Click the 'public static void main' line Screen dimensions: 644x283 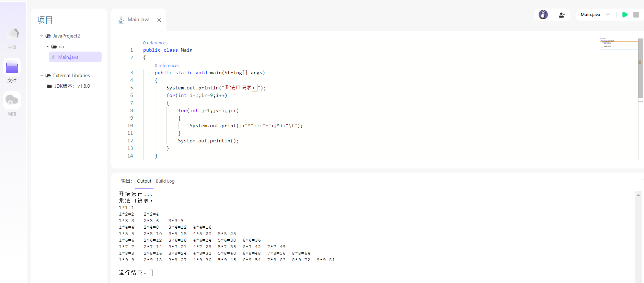210,73
